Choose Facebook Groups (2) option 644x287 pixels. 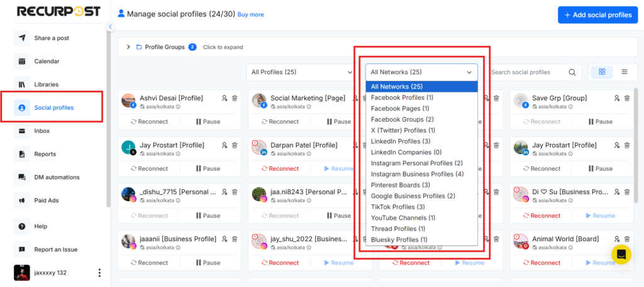coord(421,119)
